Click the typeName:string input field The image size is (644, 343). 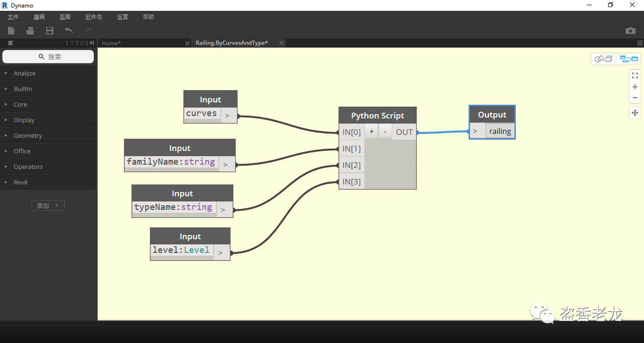click(173, 207)
